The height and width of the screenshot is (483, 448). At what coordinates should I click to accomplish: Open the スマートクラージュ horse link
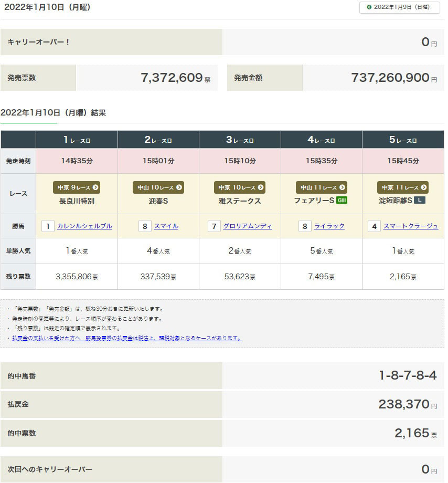[x=411, y=226]
